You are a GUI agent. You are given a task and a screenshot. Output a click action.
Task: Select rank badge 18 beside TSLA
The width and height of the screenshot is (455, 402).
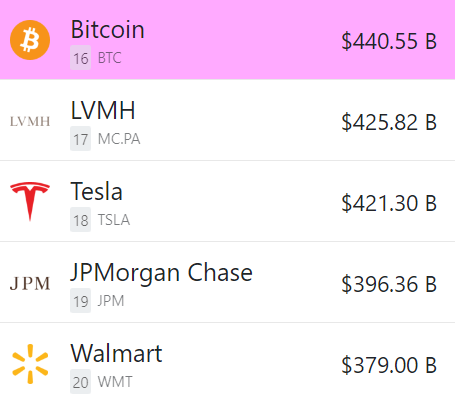(x=80, y=220)
